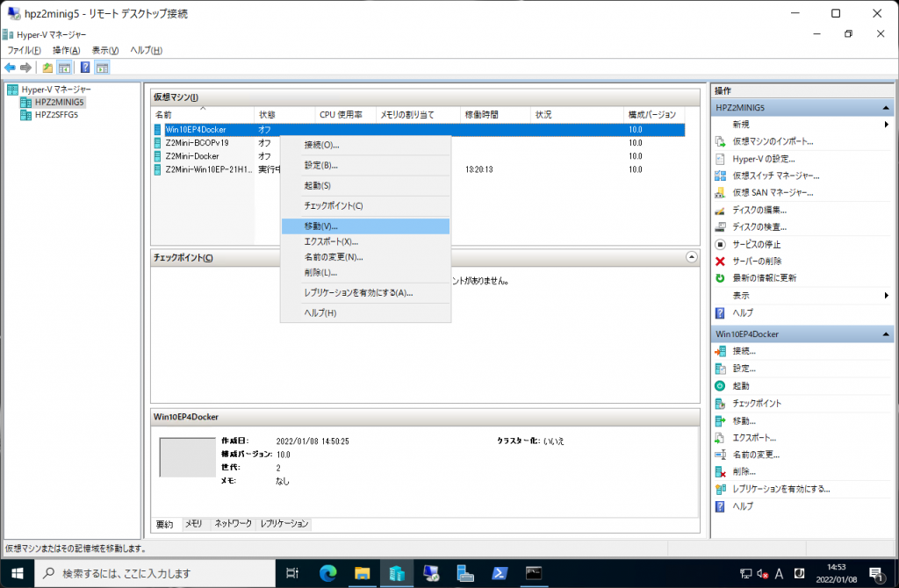Click 削除 action in right actions pane
Screen dimensions: 899x588
coord(744,471)
